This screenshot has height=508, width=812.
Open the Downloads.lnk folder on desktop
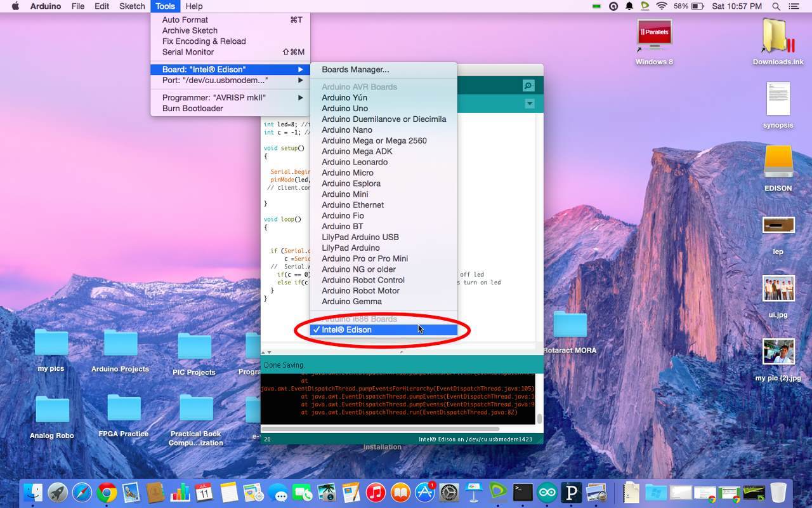[x=778, y=37]
